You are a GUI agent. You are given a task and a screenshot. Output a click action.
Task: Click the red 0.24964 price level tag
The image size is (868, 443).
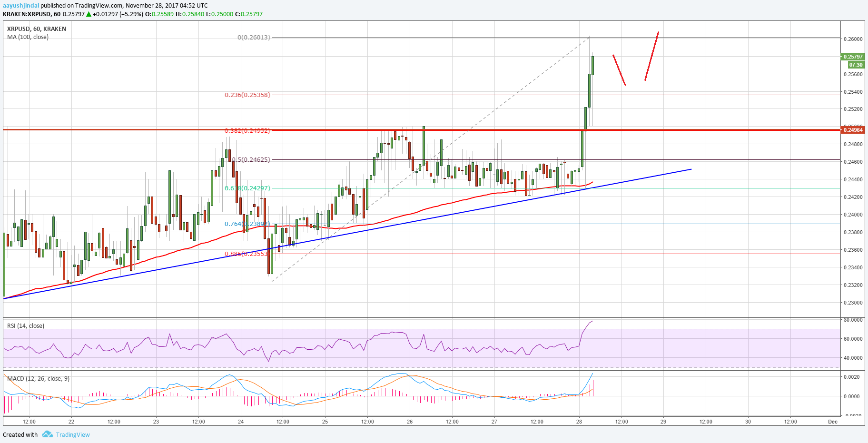(x=853, y=130)
